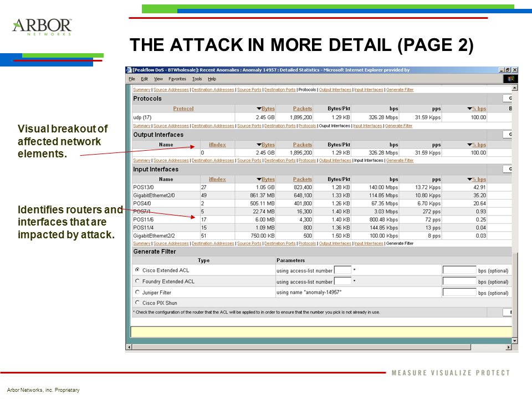Click the 42.91 percent bps value
This screenshot has width=532, height=399.
click(x=480, y=187)
